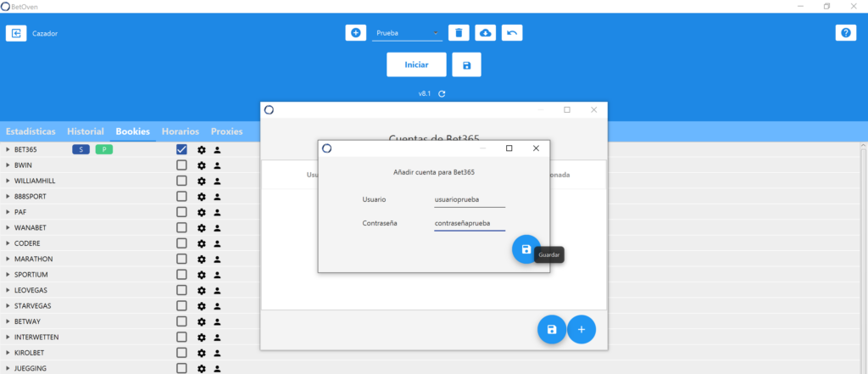The height and width of the screenshot is (374, 868).
Task: Expand the BETWAY row
Action: click(x=8, y=321)
